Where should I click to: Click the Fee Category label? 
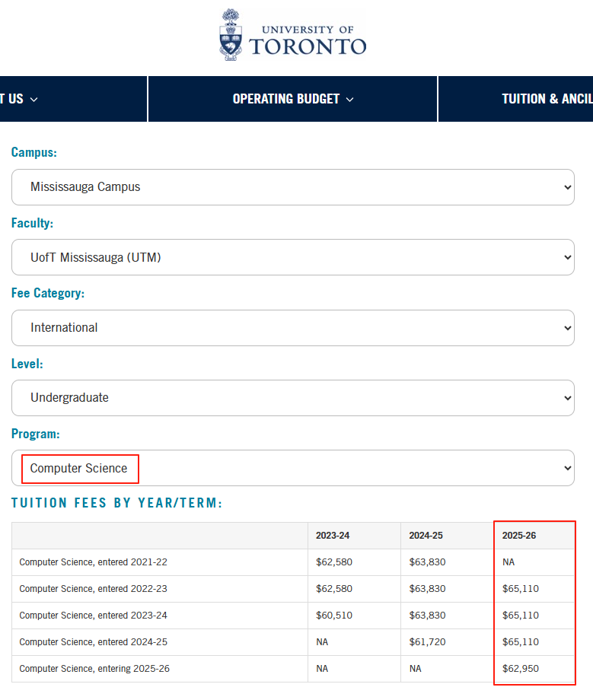pyautogui.click(x=48, y=293)
